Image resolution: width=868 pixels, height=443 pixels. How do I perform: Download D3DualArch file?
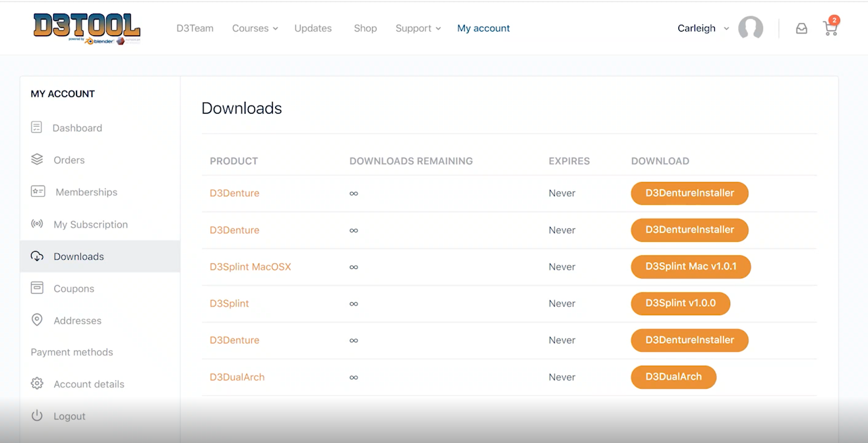click(673, 377)
